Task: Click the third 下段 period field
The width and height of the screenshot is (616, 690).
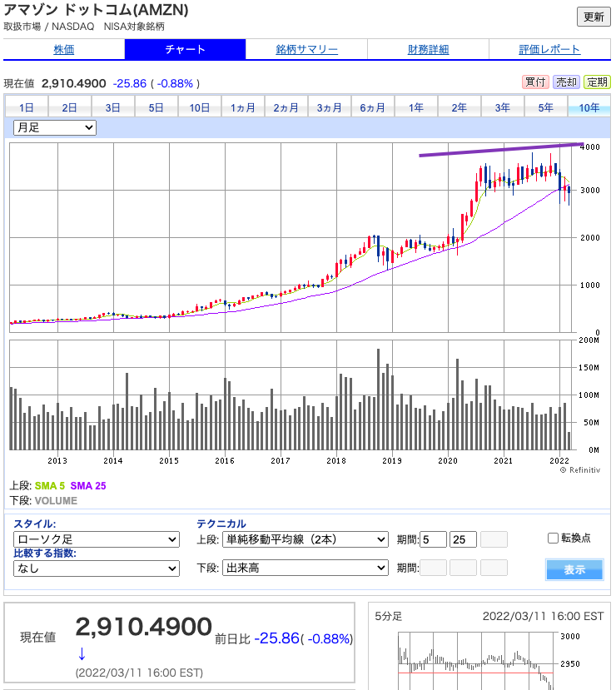Action: (x=494, y=568)
